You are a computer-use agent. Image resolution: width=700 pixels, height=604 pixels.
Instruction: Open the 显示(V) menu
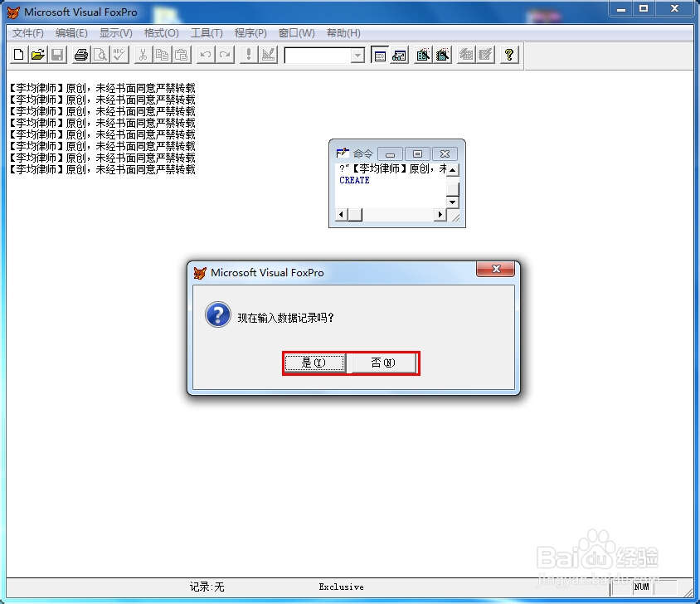click(x=115, y=33)
